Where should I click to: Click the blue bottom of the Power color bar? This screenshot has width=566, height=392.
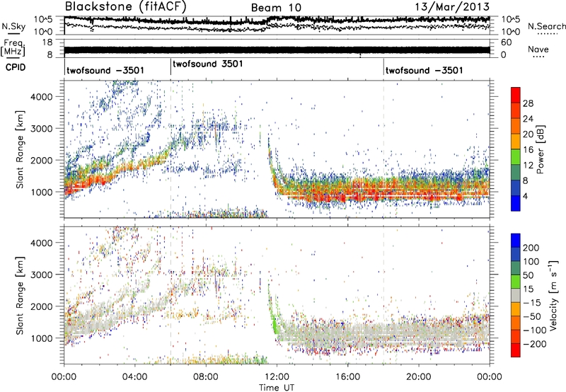tap(516, 204)
